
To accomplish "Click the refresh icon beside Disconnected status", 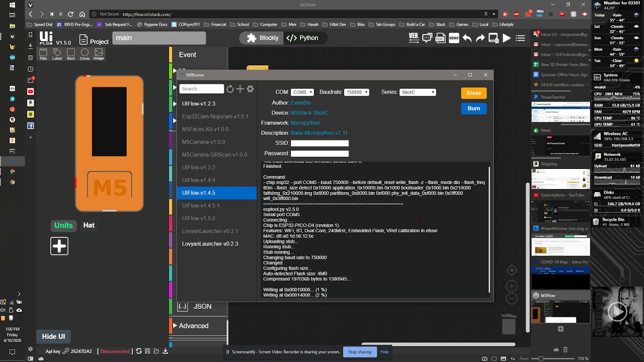I will coord(139,351).
